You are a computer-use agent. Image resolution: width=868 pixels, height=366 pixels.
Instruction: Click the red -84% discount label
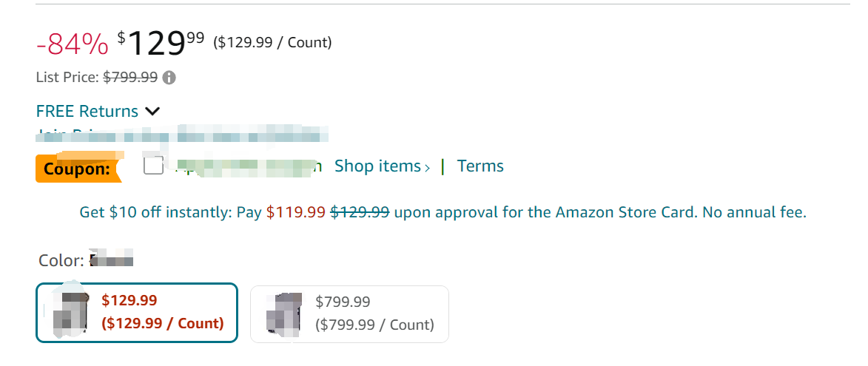point(73,44)
